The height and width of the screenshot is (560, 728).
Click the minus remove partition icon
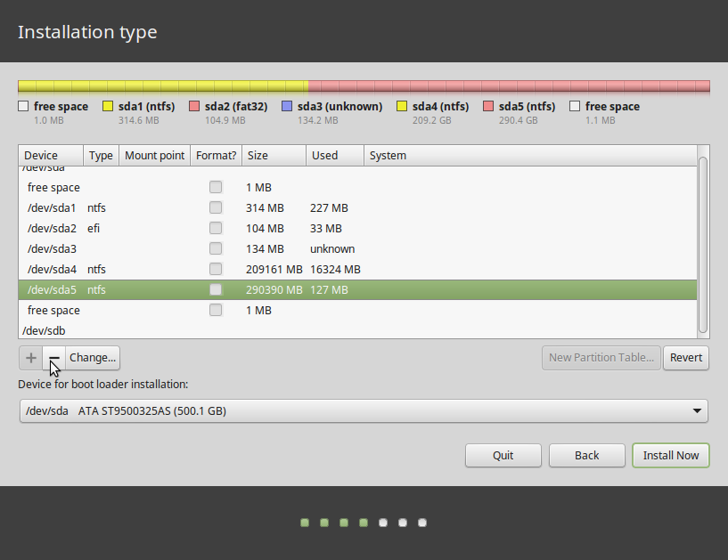pos(54,358)
